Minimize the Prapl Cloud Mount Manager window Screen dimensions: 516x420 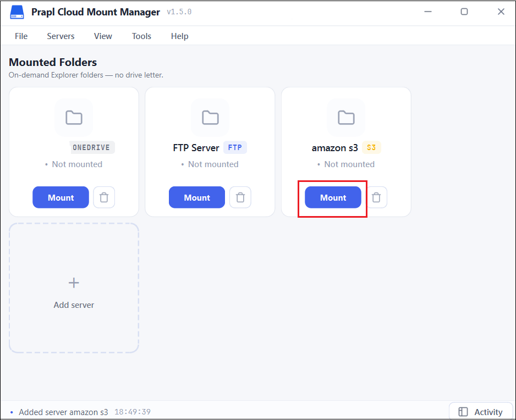pos(428,12)
